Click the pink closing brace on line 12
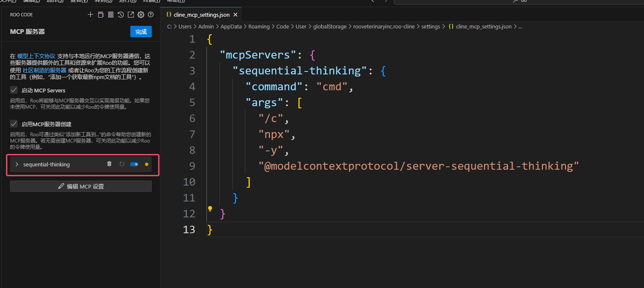644x288 pixels. (x=223, y=214)
